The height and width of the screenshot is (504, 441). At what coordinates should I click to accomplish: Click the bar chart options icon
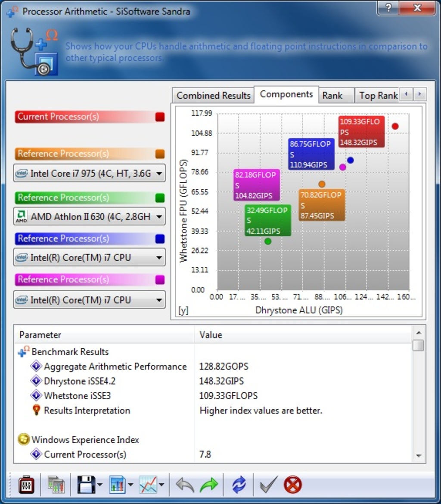click(118, 485)
